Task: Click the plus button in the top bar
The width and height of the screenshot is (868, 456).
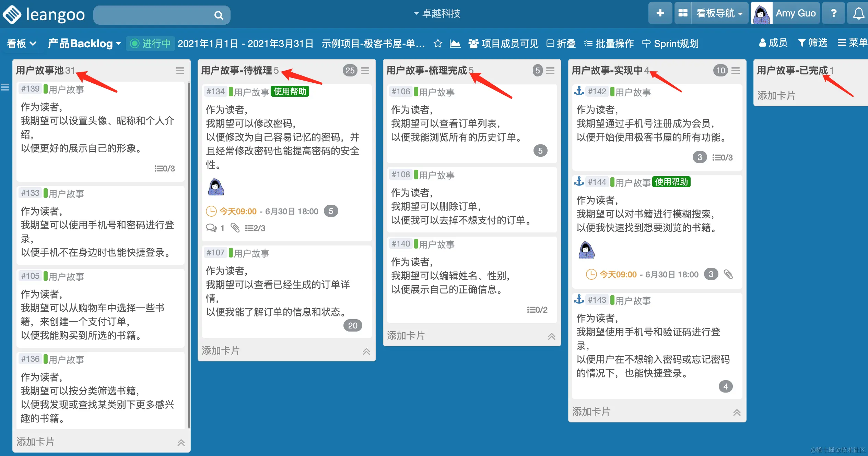Action: (660, 13)
